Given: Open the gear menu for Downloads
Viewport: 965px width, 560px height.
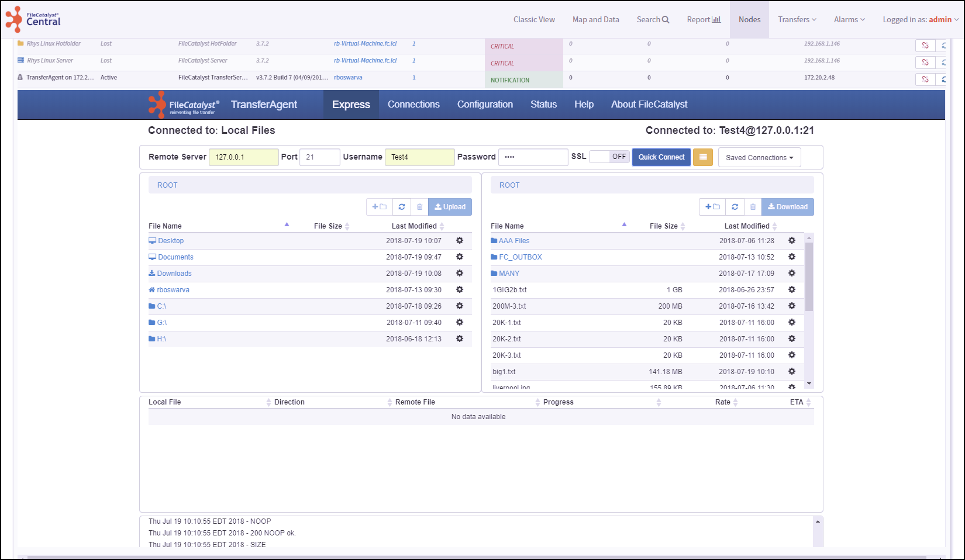Looking at the screenshot, I should point(460,273).
